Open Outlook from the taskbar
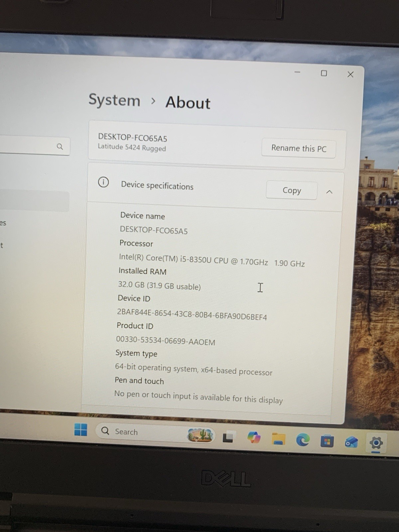 (x=351, y=442)
